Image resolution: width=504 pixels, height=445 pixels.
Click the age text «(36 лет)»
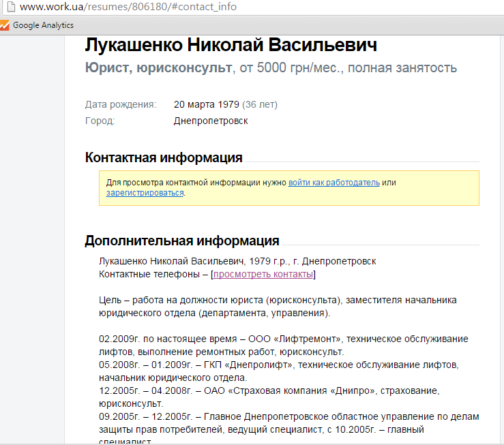[260, 104]
